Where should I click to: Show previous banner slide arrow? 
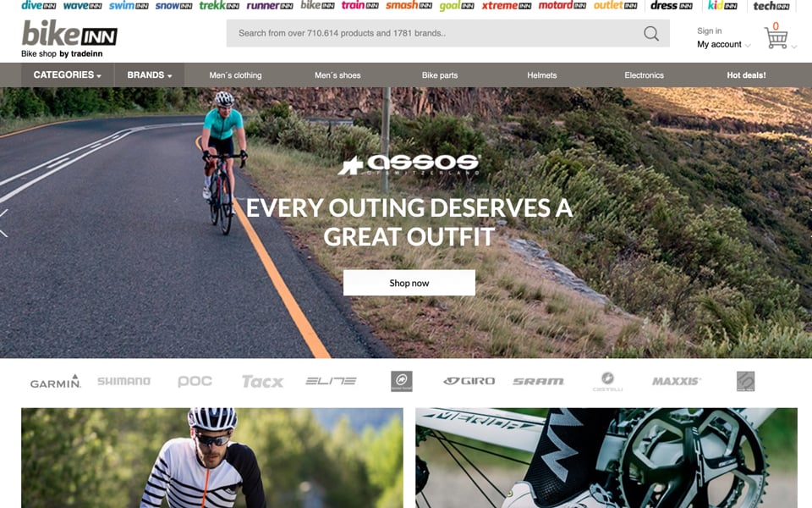[x=3, y=224]
